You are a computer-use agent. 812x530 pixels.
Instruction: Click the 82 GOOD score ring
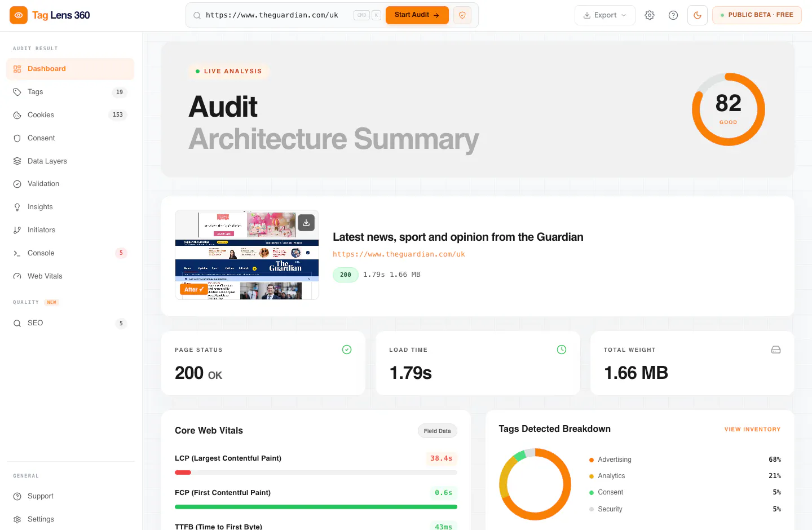click(x=728, y=109)
